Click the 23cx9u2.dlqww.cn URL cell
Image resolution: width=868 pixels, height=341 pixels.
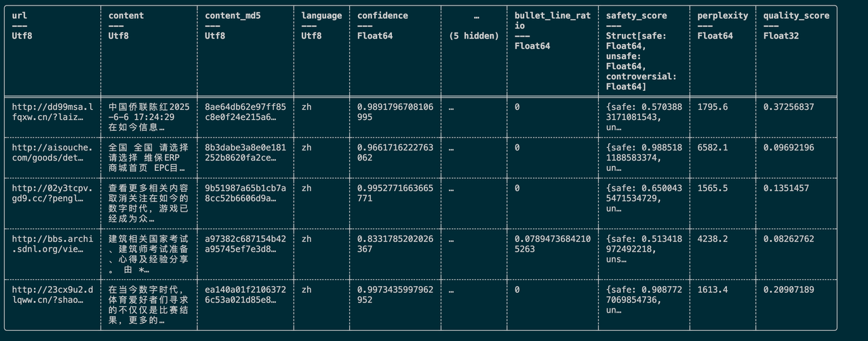(50, 295)
